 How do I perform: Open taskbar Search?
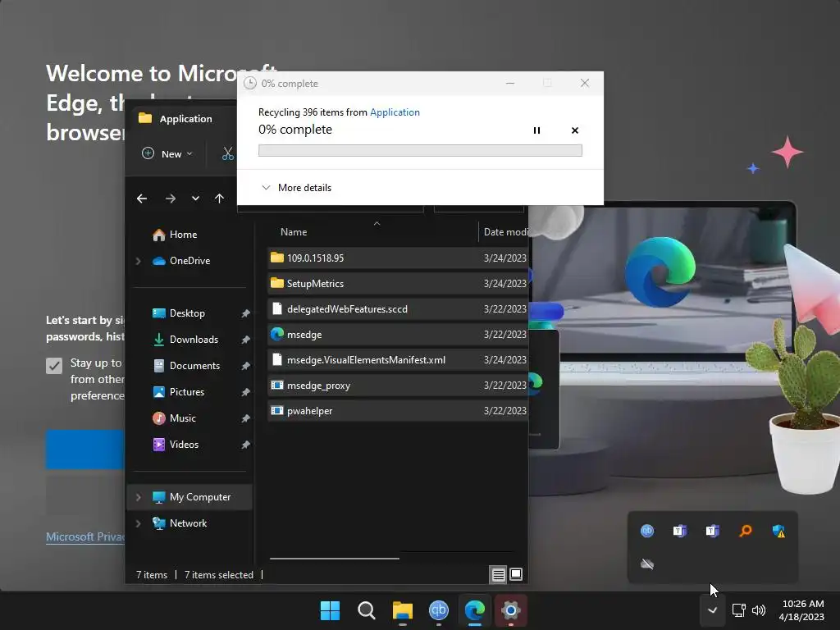coord(367,610)
